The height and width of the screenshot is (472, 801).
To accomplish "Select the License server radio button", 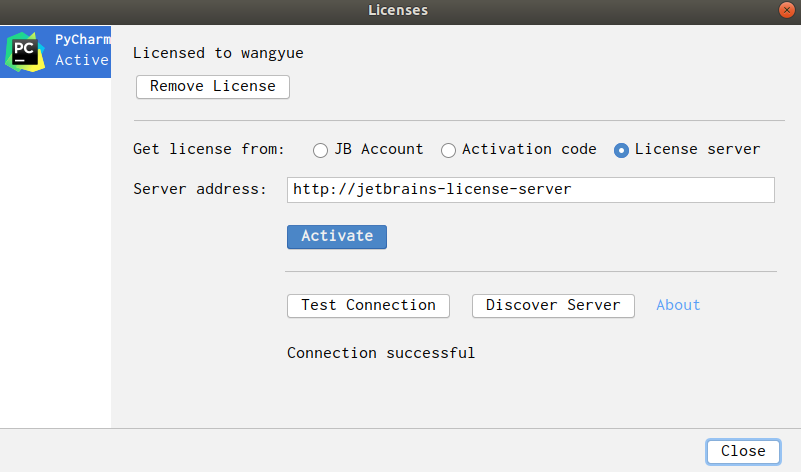I will click(x=621, y=150).
